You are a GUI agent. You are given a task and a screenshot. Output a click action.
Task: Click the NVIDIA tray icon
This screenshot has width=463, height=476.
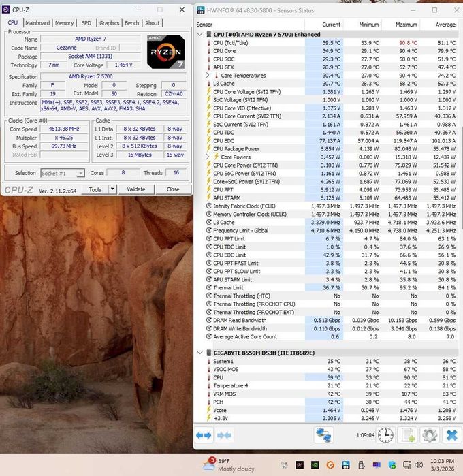315,465
